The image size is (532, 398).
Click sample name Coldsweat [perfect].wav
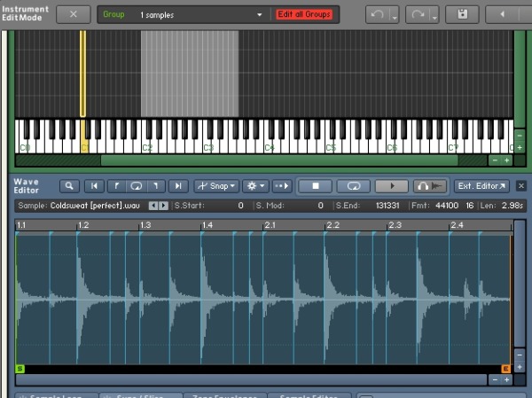click(x=95, y=206)
